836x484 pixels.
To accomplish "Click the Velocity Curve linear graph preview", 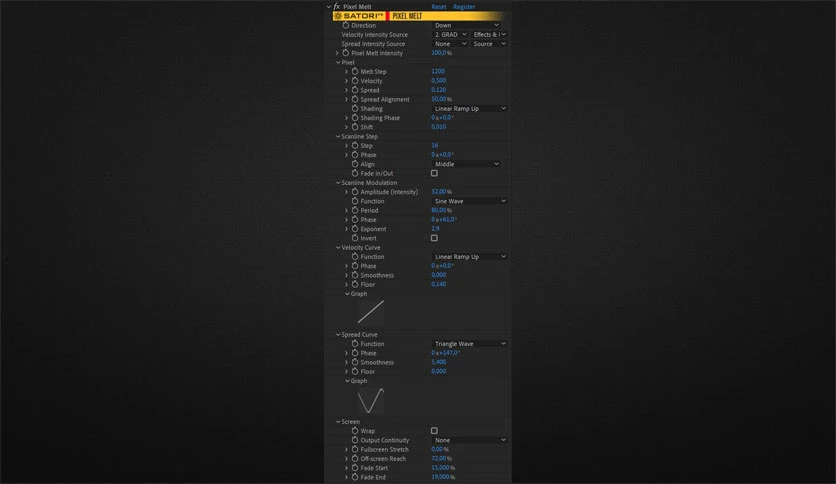I will tap(371, 312).
